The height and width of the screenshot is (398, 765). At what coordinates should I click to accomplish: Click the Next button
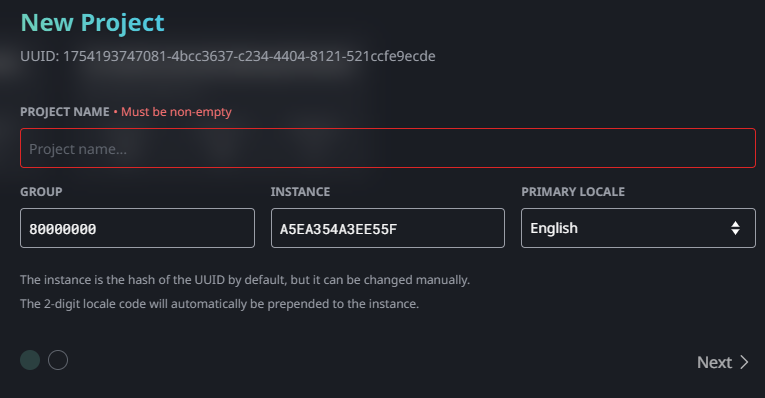point(723,362)
